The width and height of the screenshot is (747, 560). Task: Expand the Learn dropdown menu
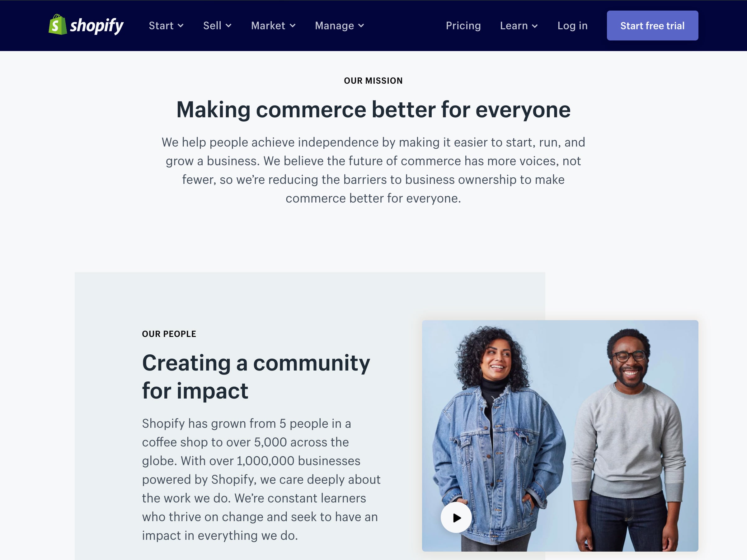(x=518, y=25)
